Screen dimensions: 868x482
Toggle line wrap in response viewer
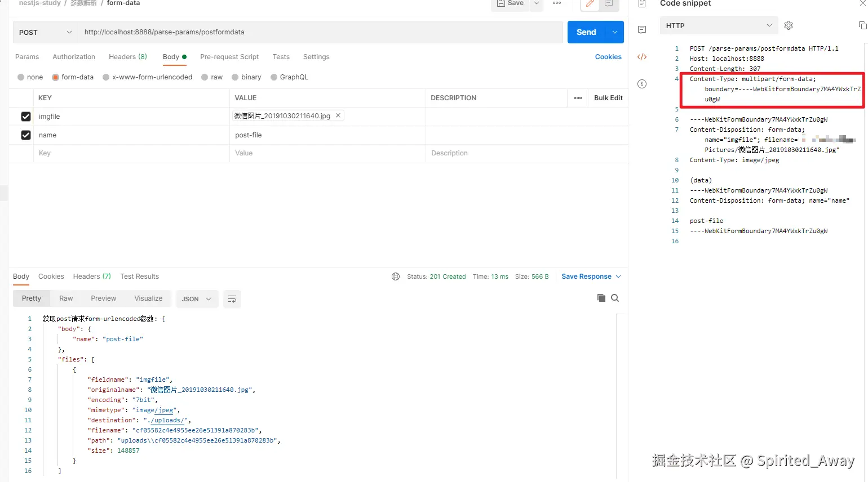tap(232, 299)
